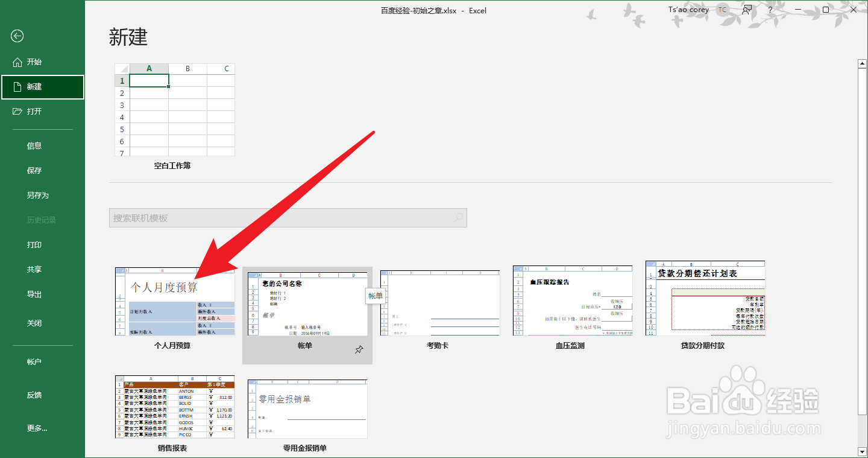Click the scrollbar up arrow

pyautogui.click(x=862, y=63)
